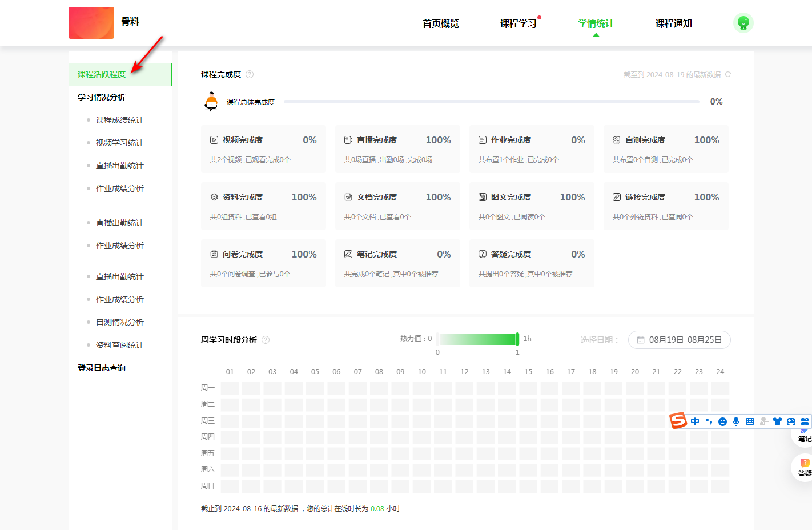Switch to 首页概览 tab
The image size is (812, 530).
point(440,23)
